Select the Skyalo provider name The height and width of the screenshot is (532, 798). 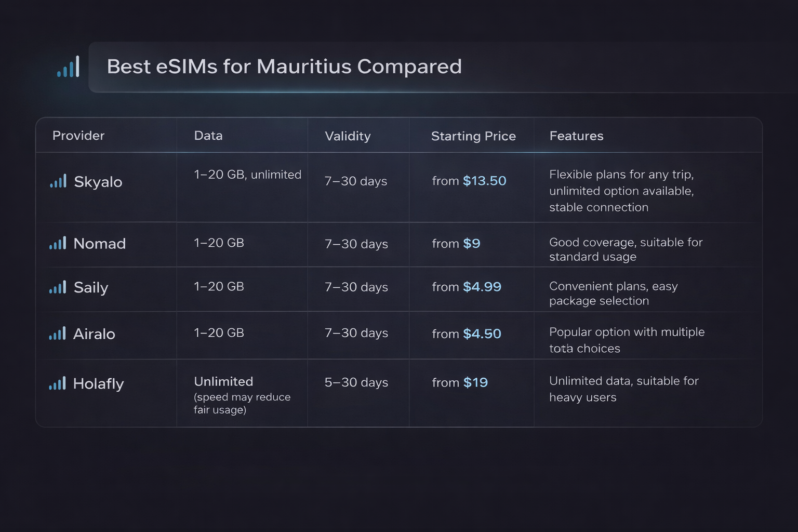click(x=98, y=181)
